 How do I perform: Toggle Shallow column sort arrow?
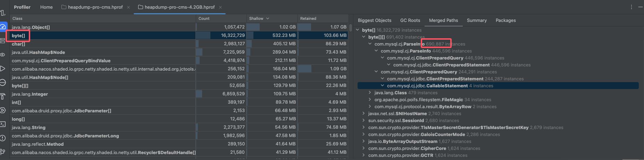coord(268,18)
